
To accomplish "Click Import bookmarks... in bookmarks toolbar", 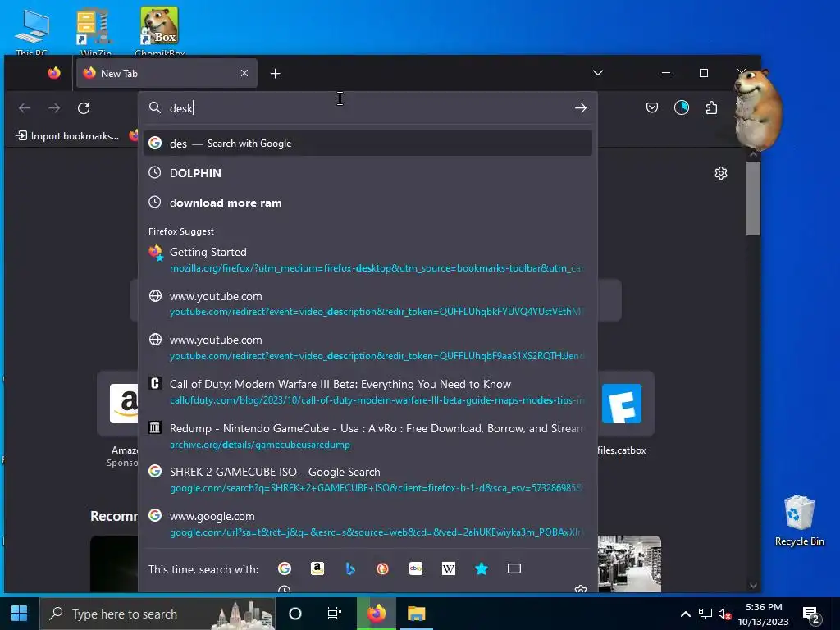I will coord(67,136).
